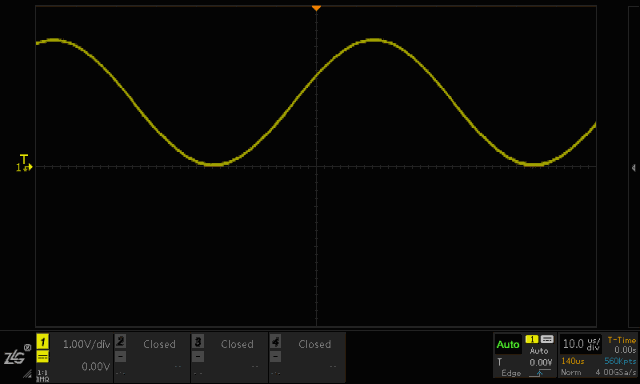The image size is (640, 384).
Task: Click channel 1 DC coupling icon
Action: tap(42, 357)
